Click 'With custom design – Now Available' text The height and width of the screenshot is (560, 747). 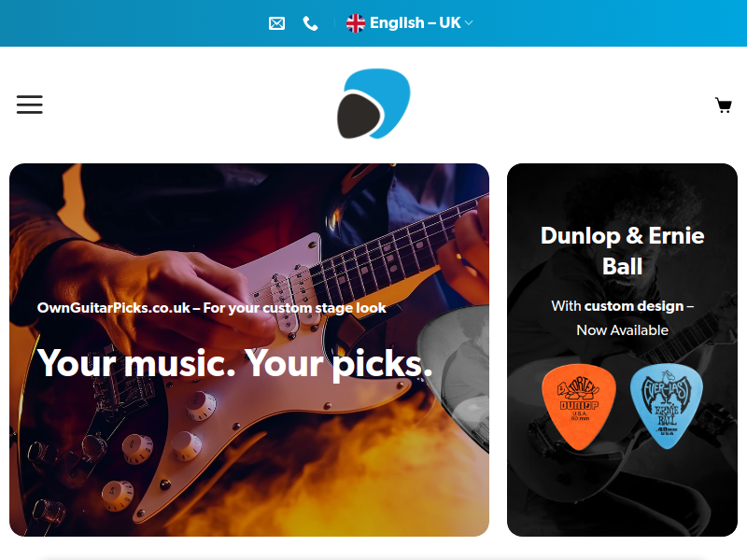point(622,317)
